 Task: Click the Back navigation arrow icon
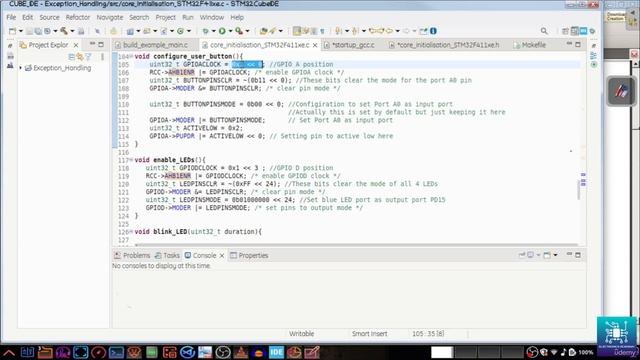[389, 31]
